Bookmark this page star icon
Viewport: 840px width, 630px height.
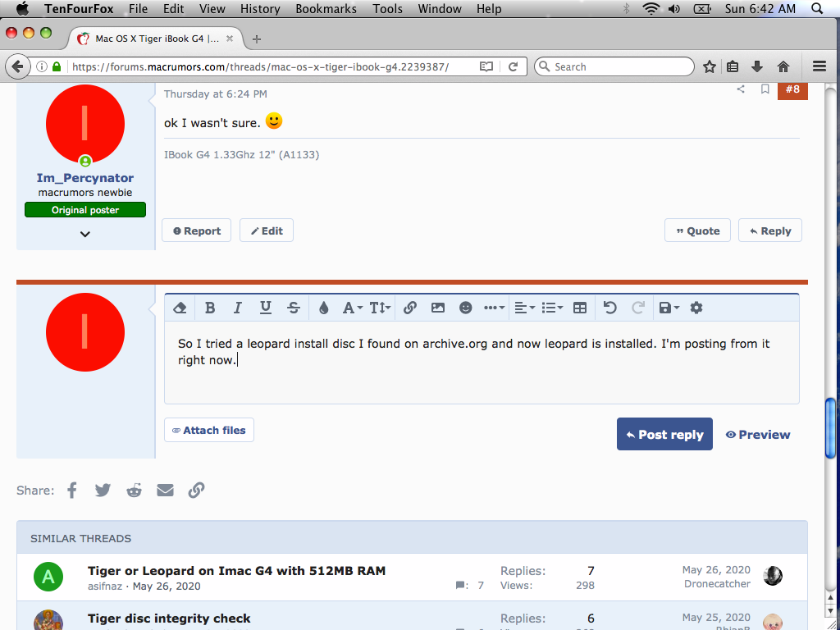[x=710, y=66]
